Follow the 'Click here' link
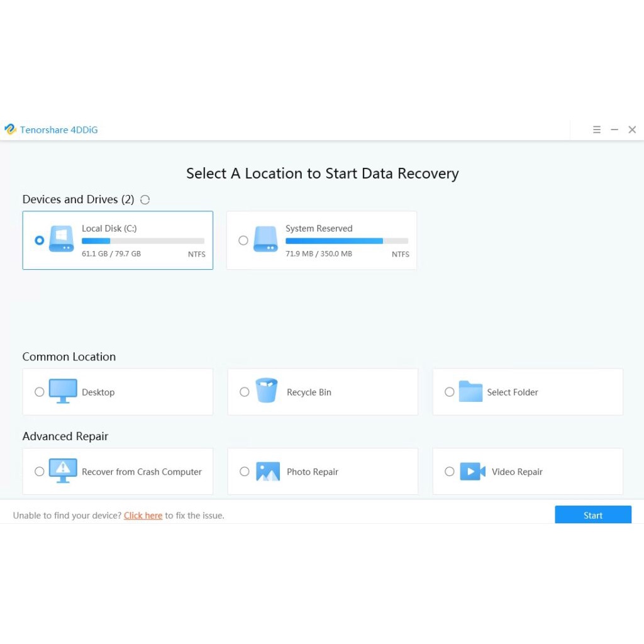Viewport: 644px width, 644px height. (x=143, y=516)
